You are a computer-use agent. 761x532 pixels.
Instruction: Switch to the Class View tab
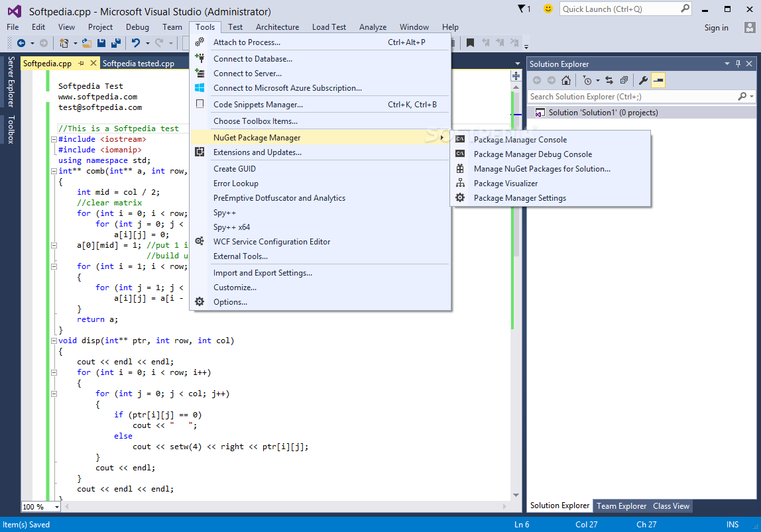point(671,505)
